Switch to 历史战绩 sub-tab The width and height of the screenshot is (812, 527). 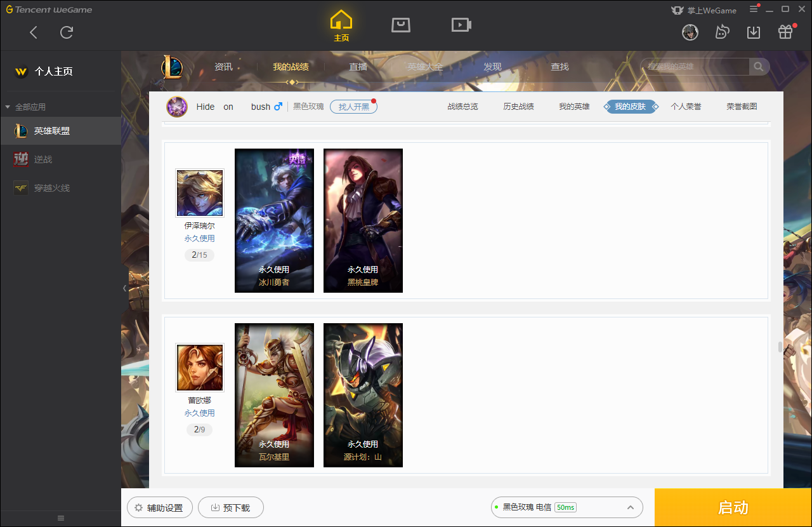(519, 107)
